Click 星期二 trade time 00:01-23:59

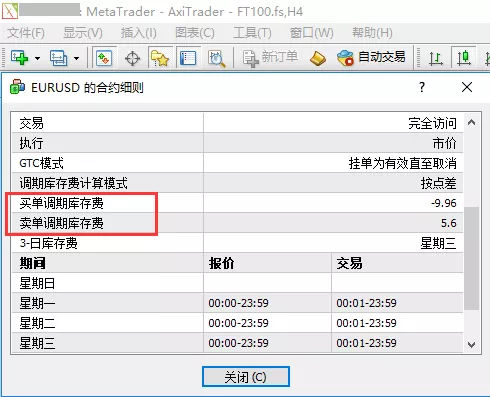click(x=366, y=323)
